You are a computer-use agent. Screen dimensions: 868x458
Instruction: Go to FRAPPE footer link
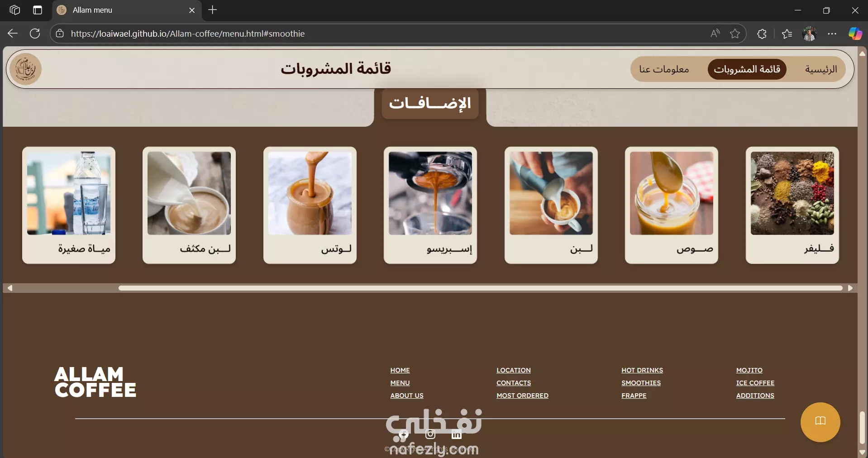pos(634,396)
